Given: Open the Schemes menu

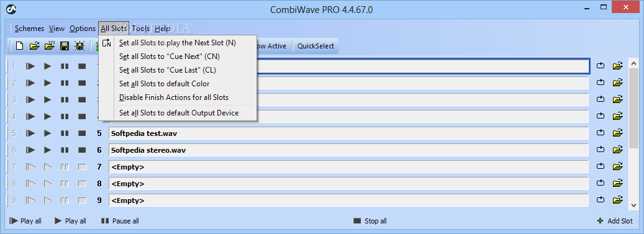Looking at the screenshot, I should pos(29,29).
